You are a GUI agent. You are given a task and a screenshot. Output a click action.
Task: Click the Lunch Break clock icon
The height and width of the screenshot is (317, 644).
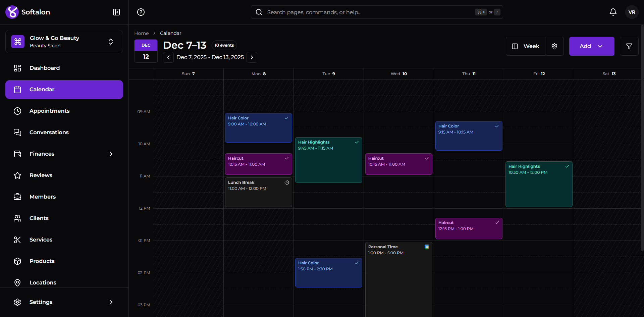(287, 182)
